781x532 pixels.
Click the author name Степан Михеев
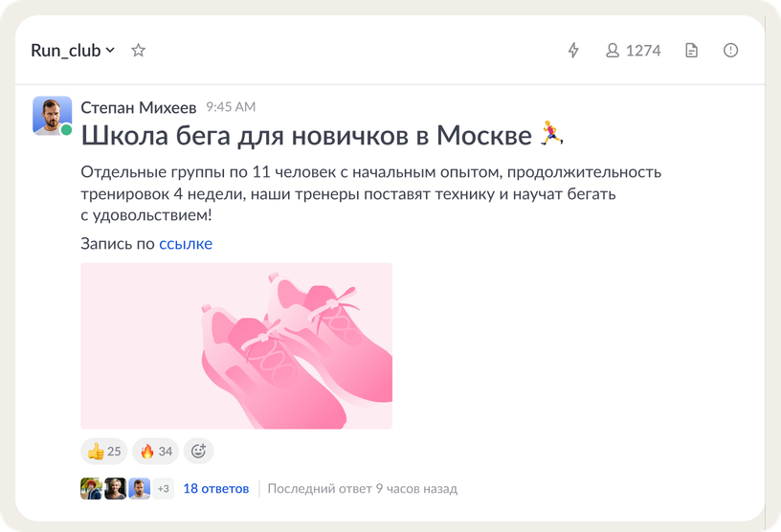[139, 107]
